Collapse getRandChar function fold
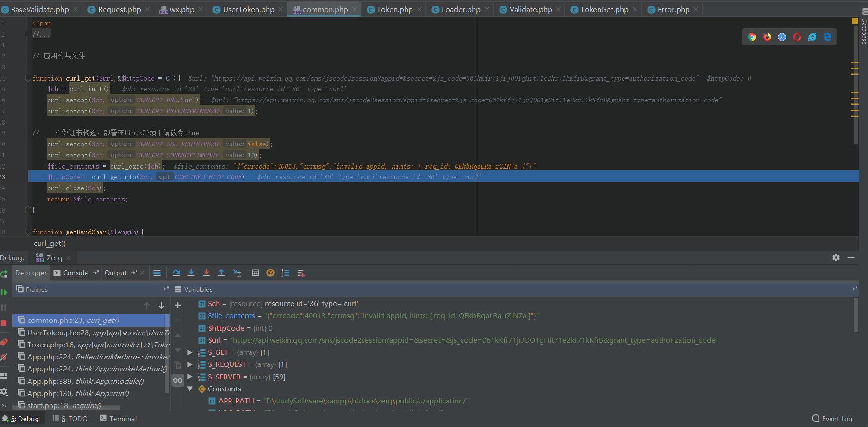868x427 pixels. click(28, 232)
